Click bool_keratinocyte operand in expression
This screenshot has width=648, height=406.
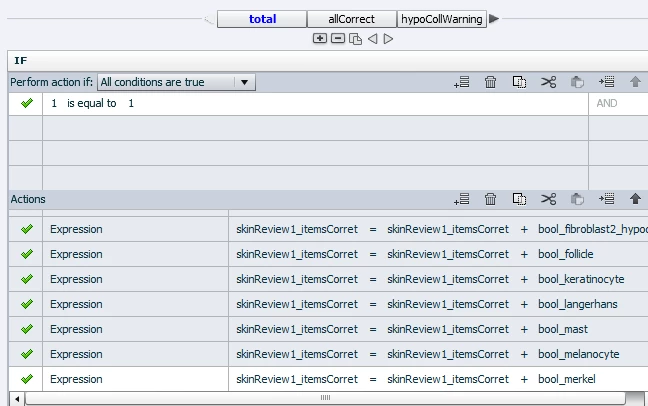(x=581, y=279)
